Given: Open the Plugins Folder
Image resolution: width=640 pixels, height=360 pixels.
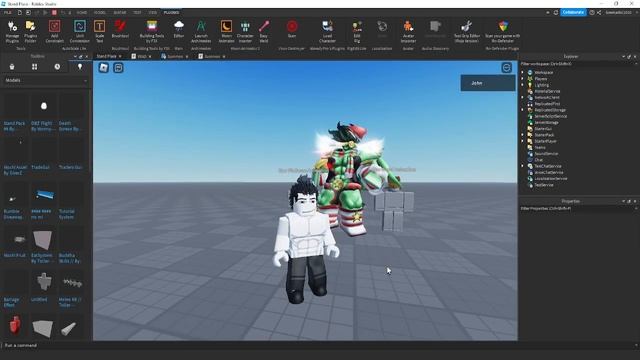Looking at the screenshot, I should pos(31,31).
